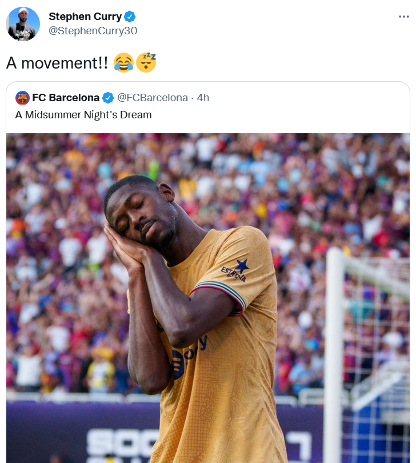Open the FC Barcelona crest avatar
The width and height of the screenshot is (416, 463).
tap(22, 98)
